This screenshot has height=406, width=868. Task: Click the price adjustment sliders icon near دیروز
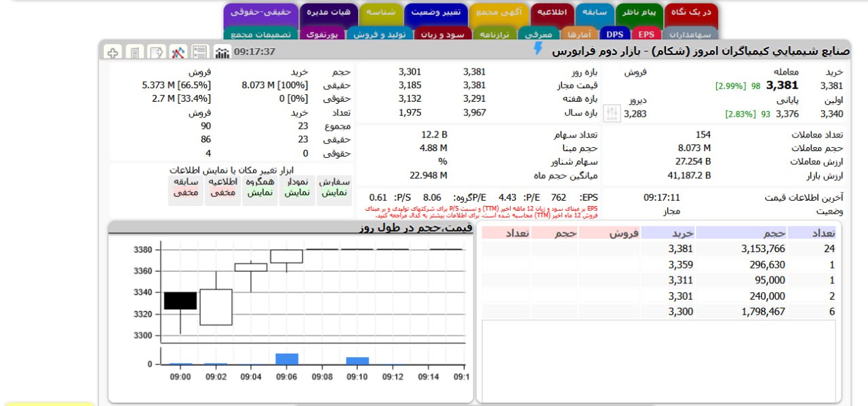point(611,114)
